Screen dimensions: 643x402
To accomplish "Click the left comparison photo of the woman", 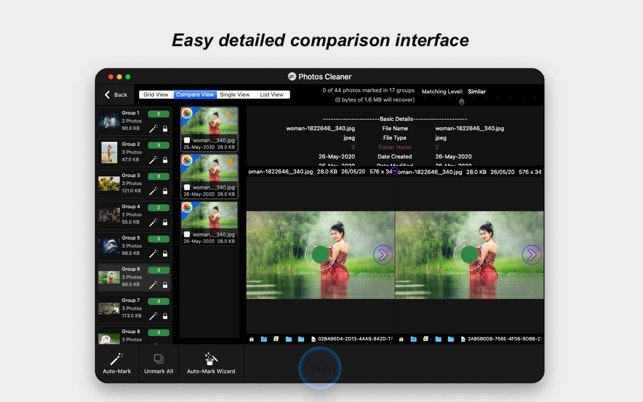I will (x=320, y=255).
